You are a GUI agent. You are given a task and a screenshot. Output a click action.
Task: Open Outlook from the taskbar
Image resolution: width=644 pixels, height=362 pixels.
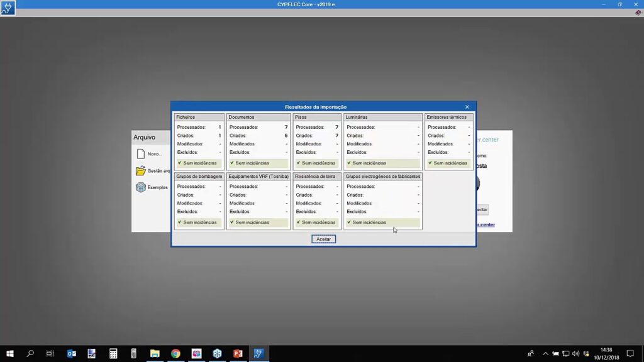point(72,354)
